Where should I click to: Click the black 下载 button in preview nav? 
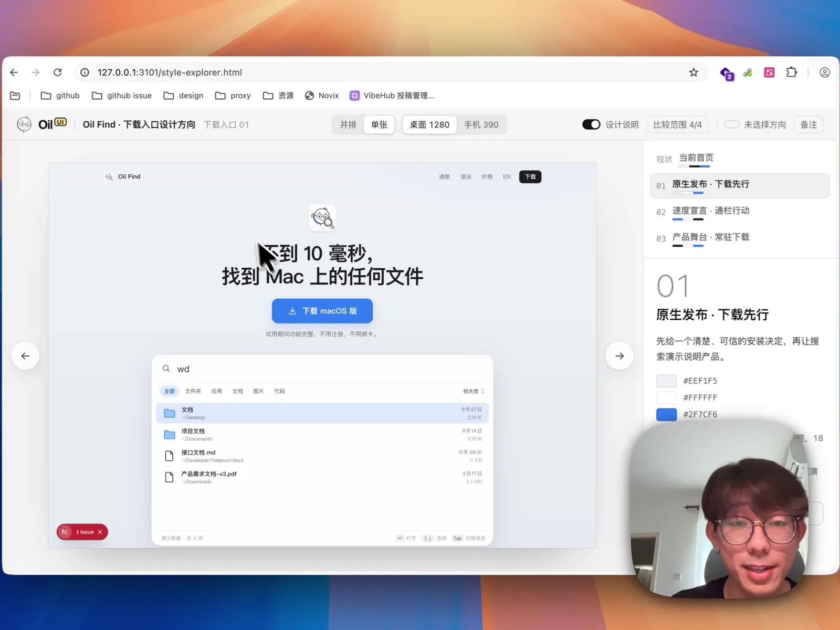click(530, 177)
